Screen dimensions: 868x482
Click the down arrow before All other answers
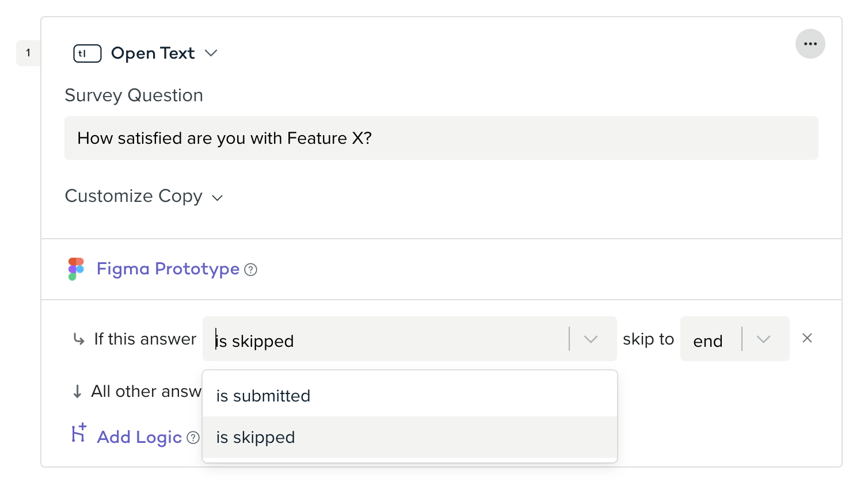[77, 392]
